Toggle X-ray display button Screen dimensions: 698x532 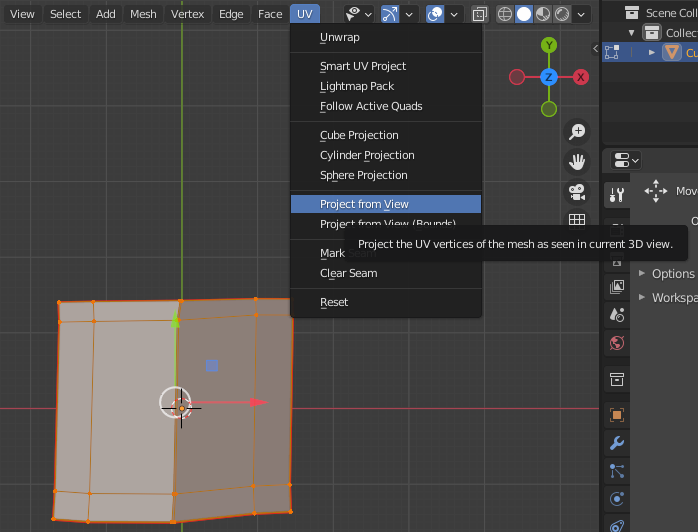point(480,14)
